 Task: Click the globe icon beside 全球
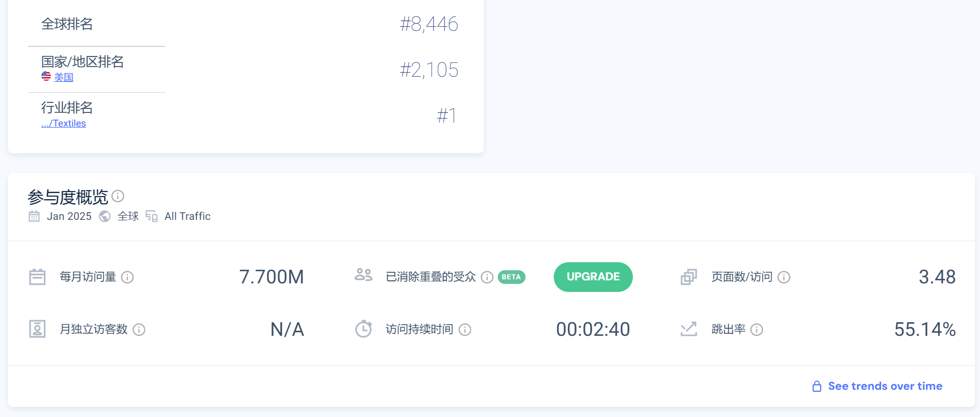pos(105,216)
